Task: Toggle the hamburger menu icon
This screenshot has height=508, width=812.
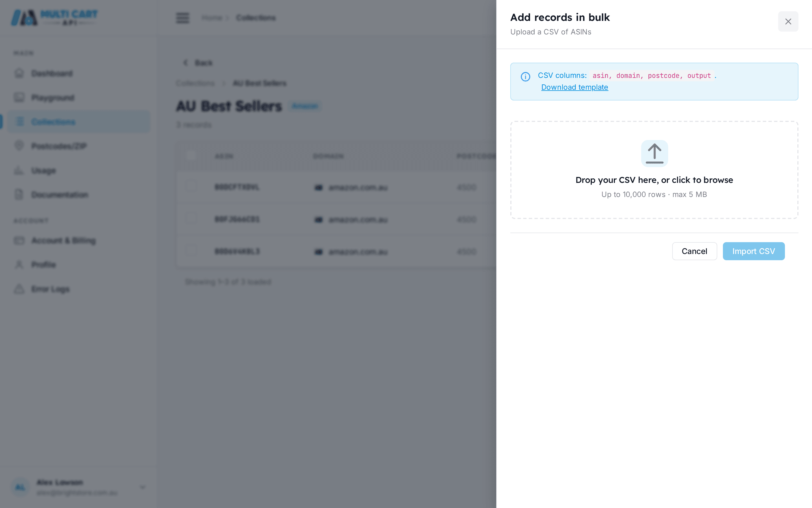Action: [x=182, y=18]
